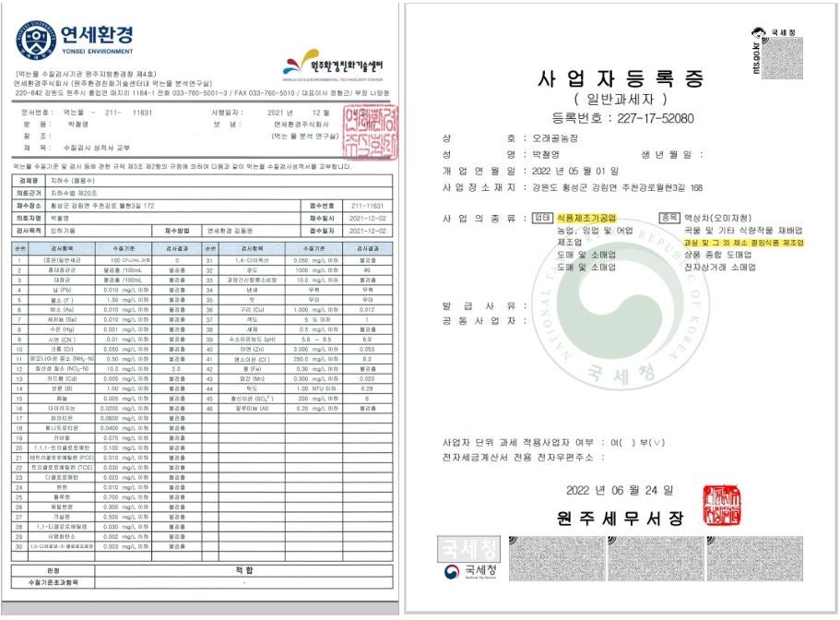Viewport: 840px width, 620px height.
Task: Click the YONSEI ENVIRONMENT text under the title
Action: point(97,52)
